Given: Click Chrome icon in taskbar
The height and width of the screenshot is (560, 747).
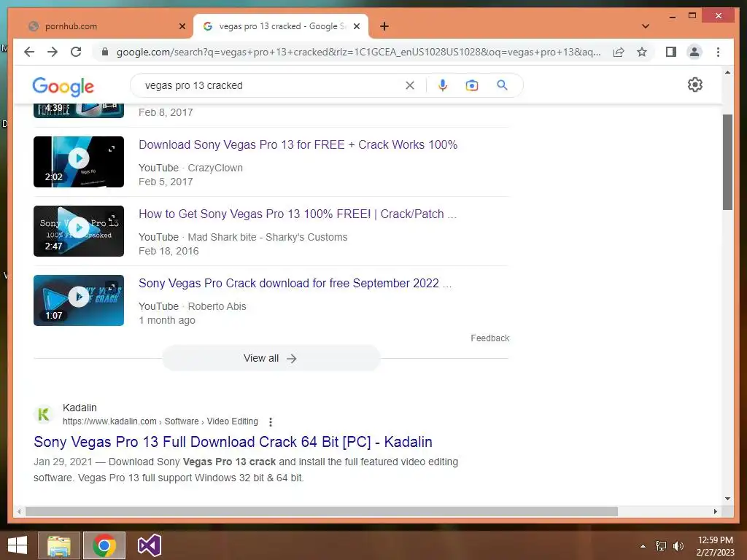Looking at the screenshot, I should pyautogui.click(x=104, y=545).
